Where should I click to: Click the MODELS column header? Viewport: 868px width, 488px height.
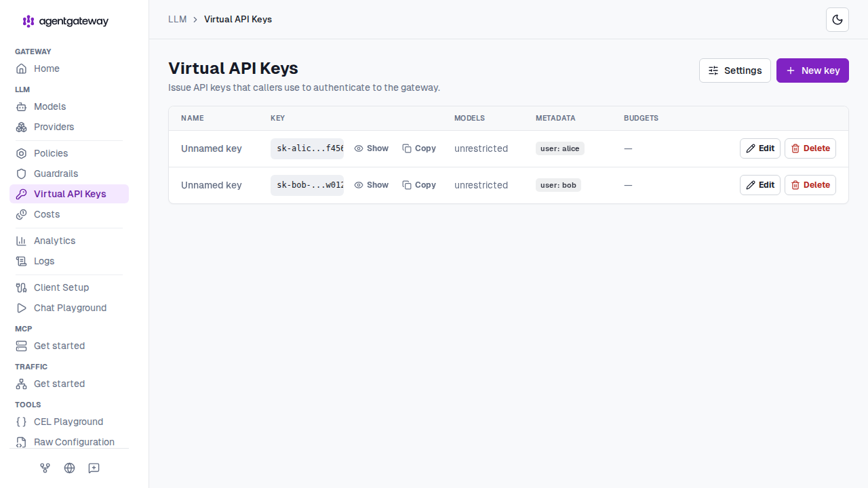click(x=470, y=118)
